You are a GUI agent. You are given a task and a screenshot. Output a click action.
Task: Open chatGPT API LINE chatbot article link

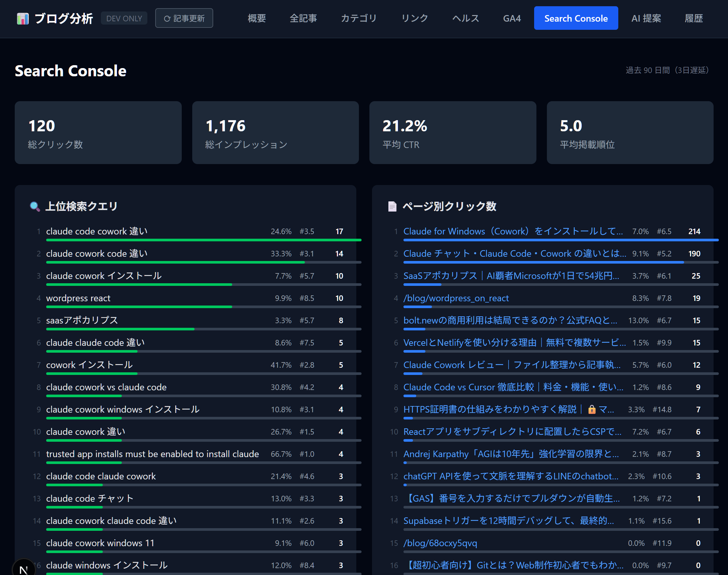tap(511, 476)
